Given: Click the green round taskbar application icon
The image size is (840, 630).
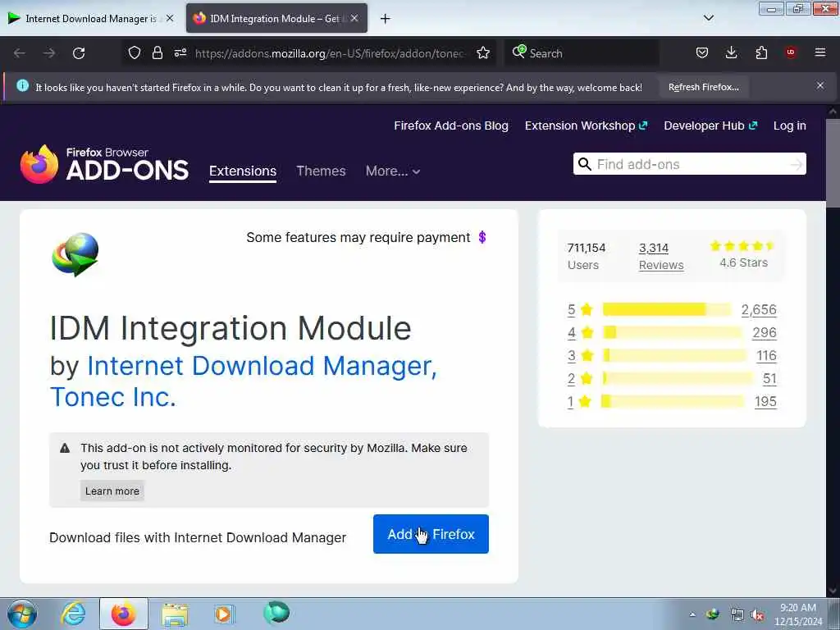Looking at the screenshot, I should coord(276,612).
